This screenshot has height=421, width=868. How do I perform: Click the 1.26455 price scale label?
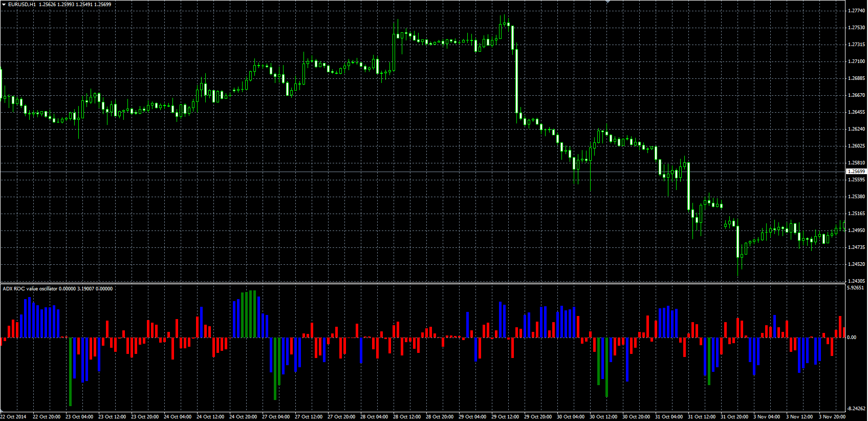click(x=857, y=112)
